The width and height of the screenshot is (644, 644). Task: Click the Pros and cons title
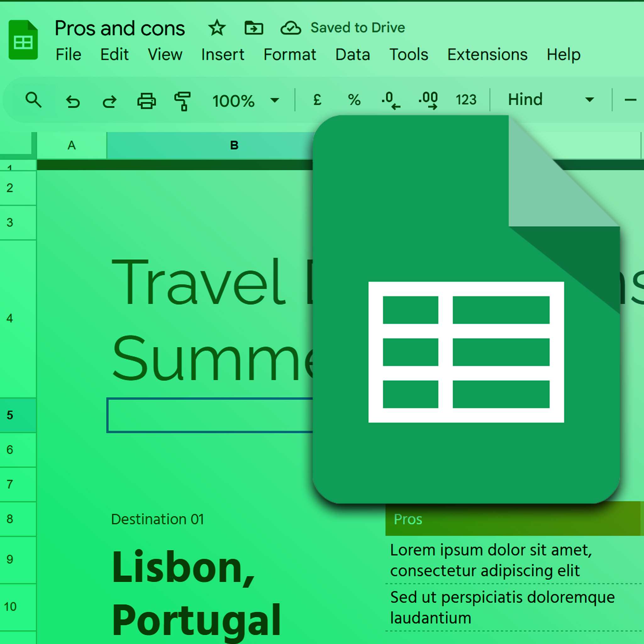tap(120, 28)
